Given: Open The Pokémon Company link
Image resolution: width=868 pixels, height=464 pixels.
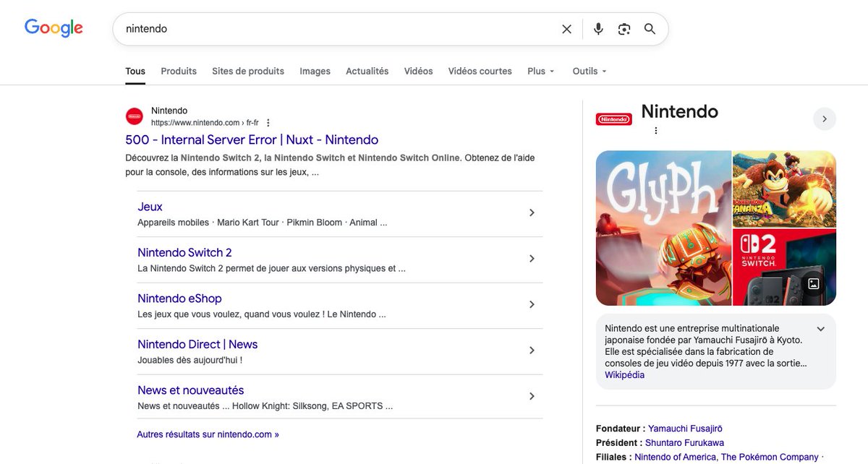Looking at the screenshot, I should 770,457.
